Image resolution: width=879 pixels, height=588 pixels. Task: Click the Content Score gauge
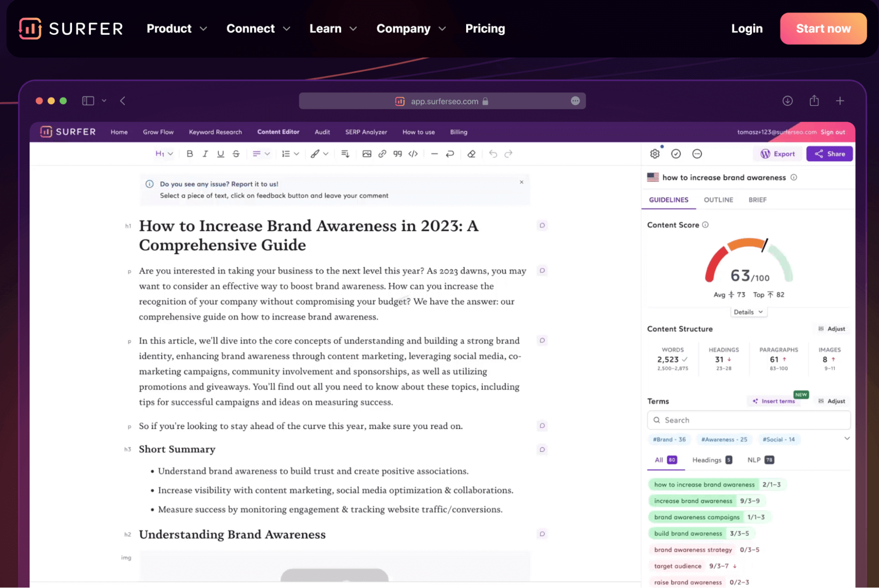pos(749,264)
